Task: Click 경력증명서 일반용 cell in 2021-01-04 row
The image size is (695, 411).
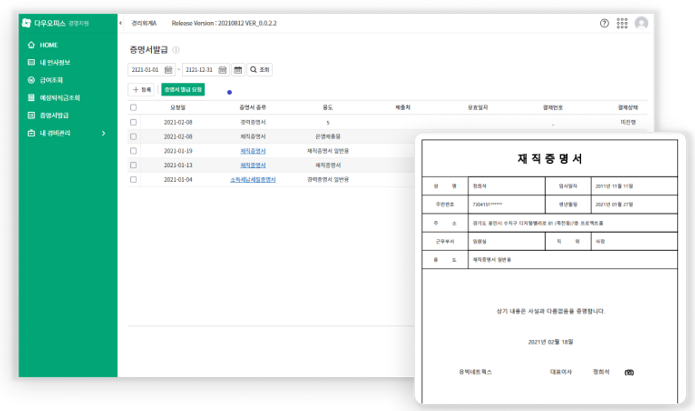Action: (328, 180)
